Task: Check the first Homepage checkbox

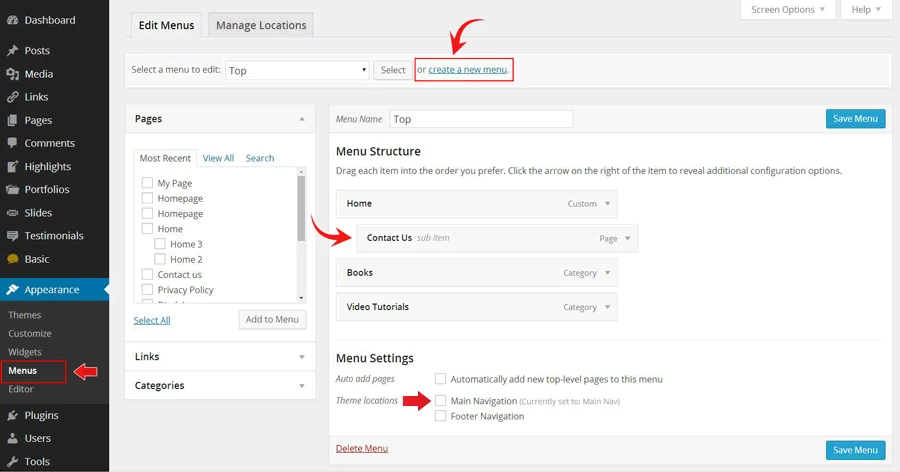Action: (x=148, y=198)
